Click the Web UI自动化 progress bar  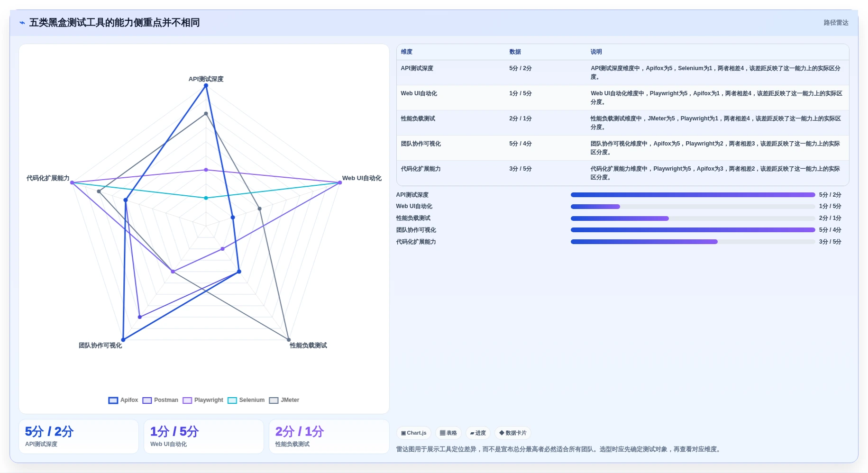coord(693,207)
